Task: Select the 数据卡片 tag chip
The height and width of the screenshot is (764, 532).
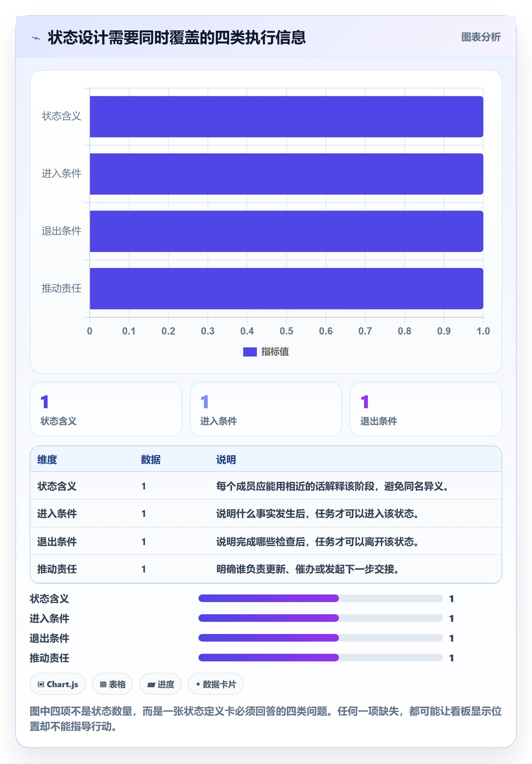Action: point(216,684)
